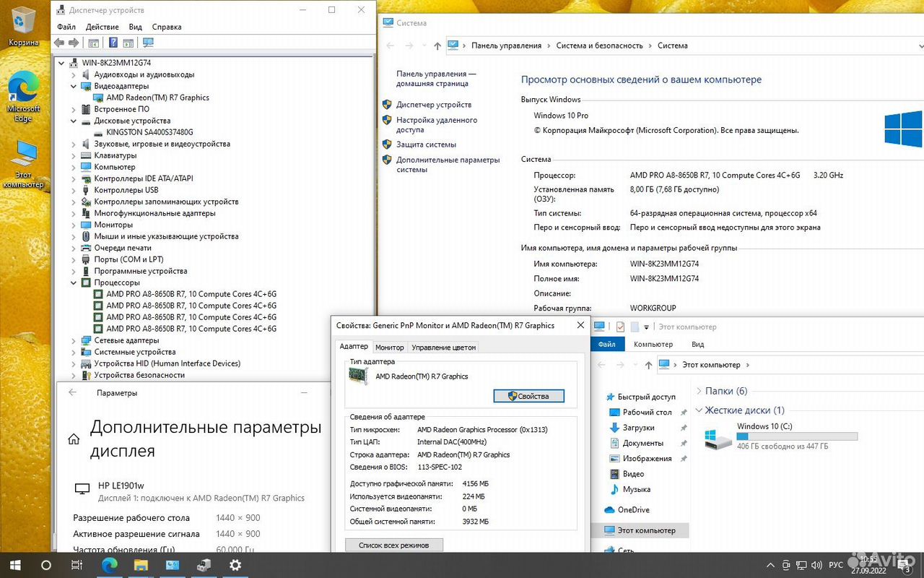
Task: Open the Защита системы link
Action: tap(426, 144)
